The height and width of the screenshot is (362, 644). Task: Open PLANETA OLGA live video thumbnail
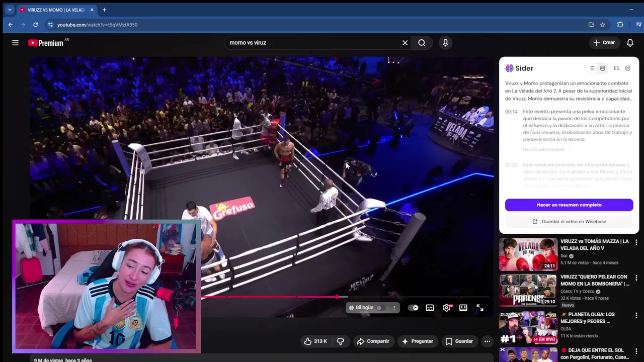click(x=528, y=327)
